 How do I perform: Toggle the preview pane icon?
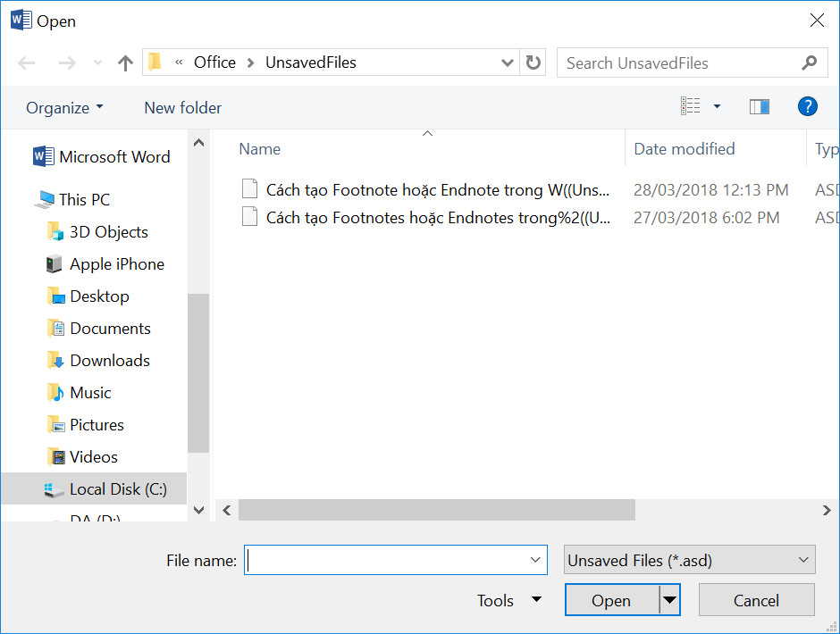coord(760,107)
